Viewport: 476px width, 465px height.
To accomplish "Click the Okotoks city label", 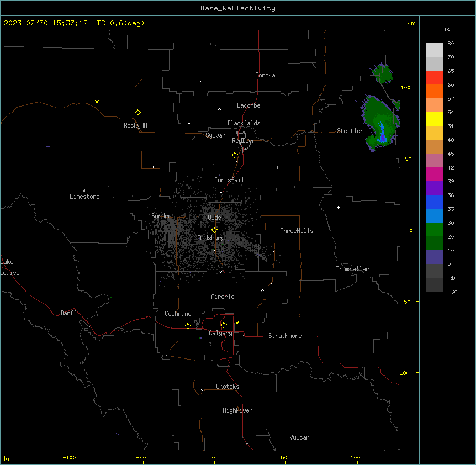I will pyautogui.click(x=228, y=387).
